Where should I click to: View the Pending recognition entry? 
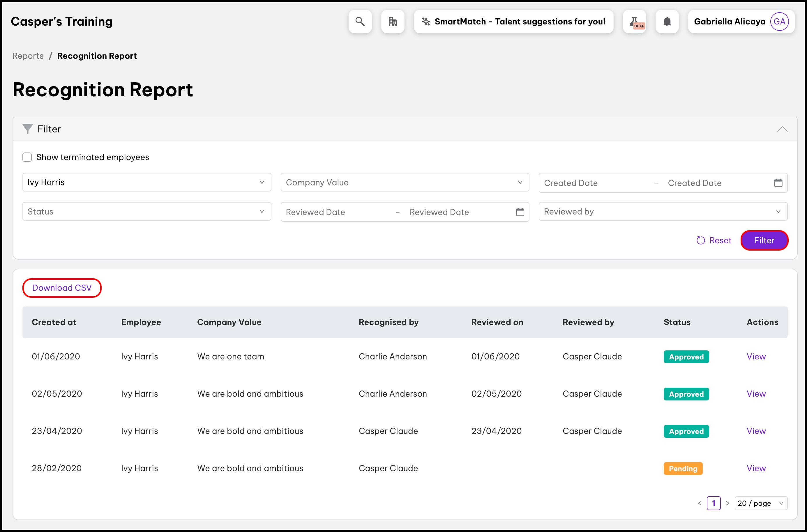756,468
